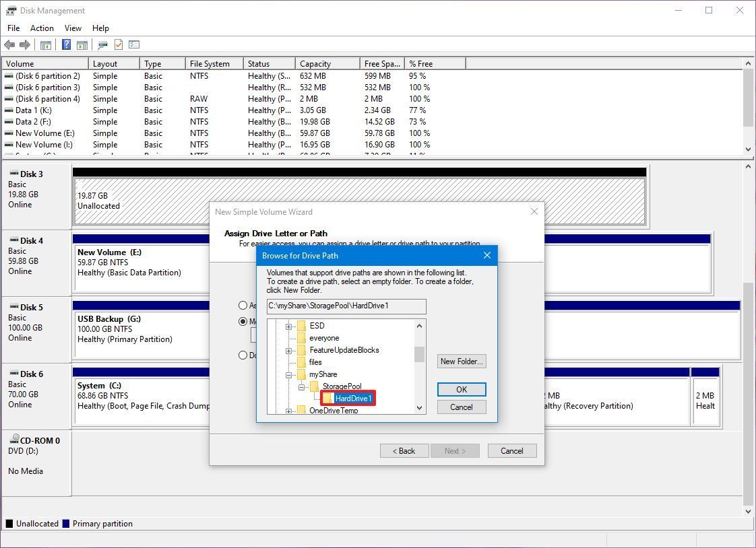Select the 'Do not assign' radio option
The image size is (756, 548).
[x=243, y=355]
